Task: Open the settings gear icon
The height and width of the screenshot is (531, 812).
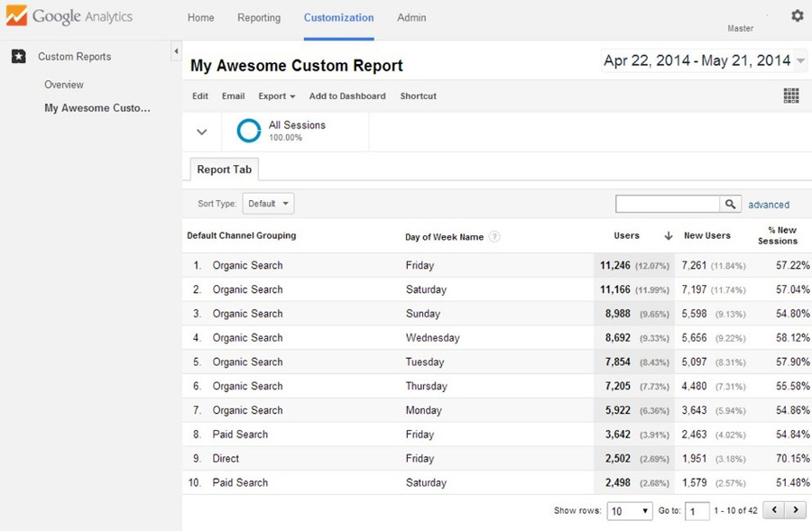Action: [x=795, y=15]
